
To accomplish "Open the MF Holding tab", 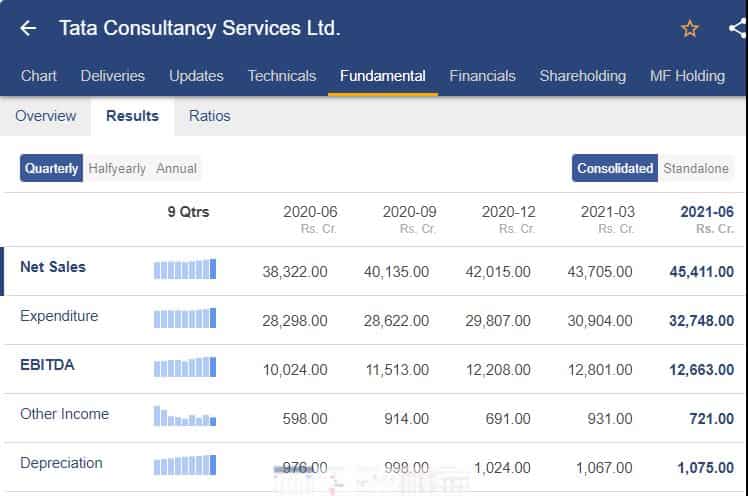I will click(687, 76).
